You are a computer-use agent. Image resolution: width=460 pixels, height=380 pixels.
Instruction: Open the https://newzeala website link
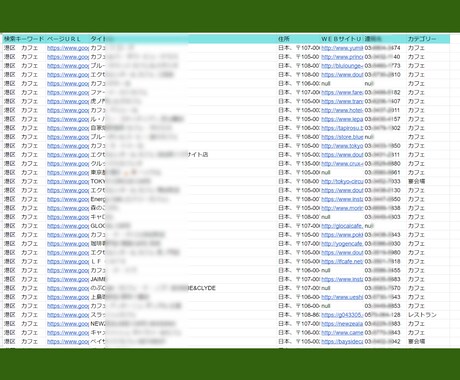click(342, 324)
